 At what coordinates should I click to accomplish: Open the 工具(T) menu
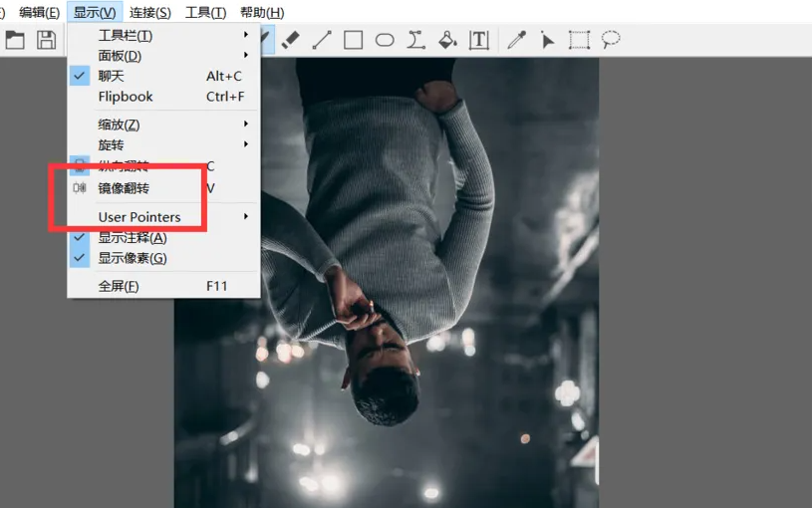(x=205, y=13)
